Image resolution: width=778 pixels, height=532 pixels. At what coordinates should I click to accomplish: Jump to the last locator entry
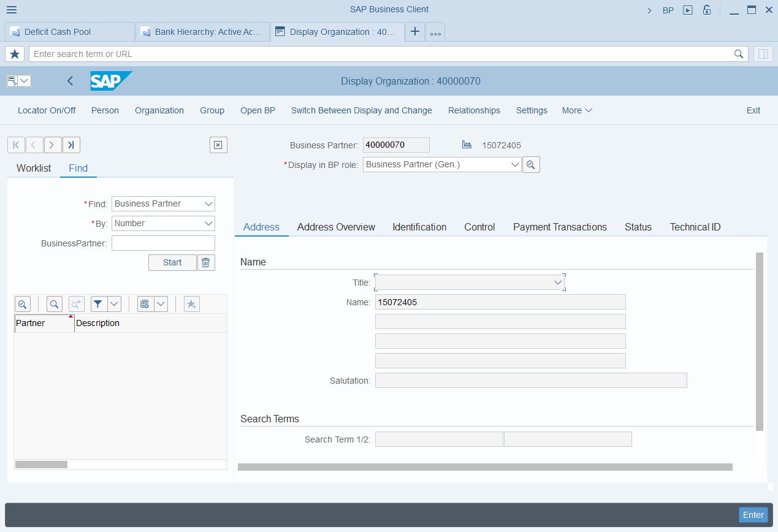pos(71,145)
